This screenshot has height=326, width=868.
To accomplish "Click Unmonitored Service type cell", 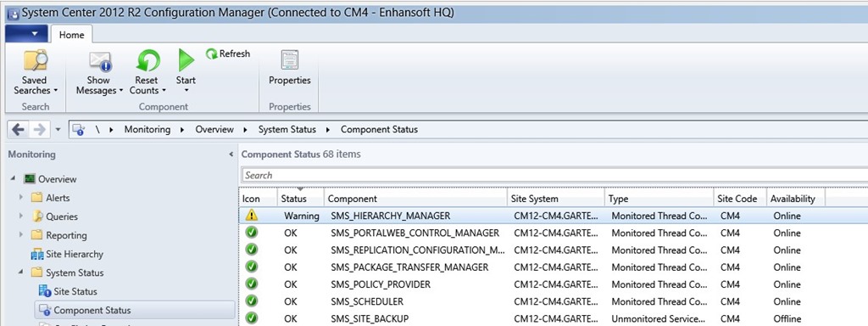I will pos(659,319).
